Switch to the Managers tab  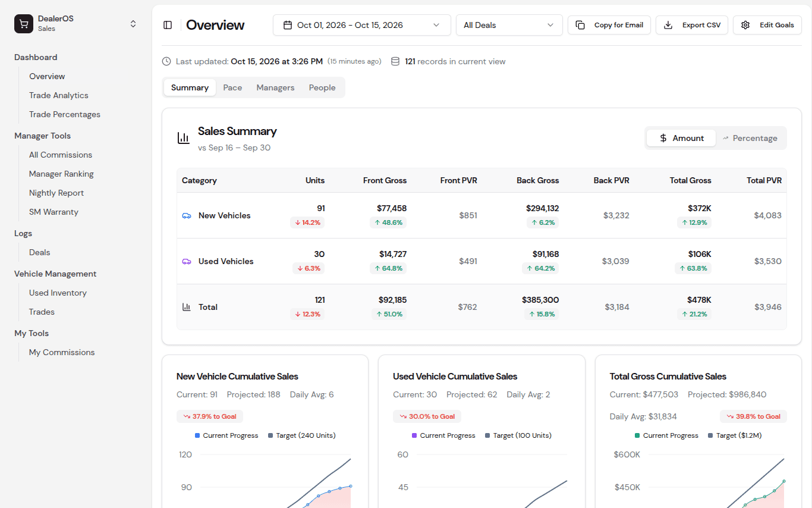(x=275, y=87)
